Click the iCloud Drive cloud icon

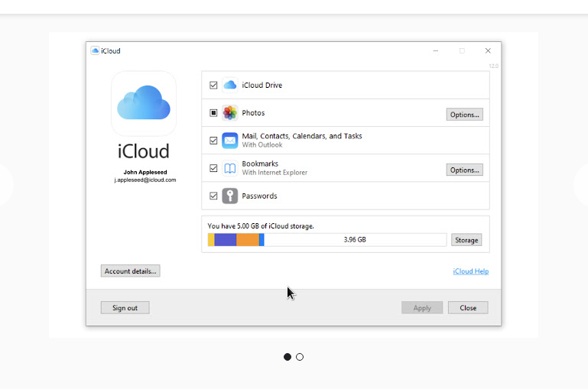230,85
